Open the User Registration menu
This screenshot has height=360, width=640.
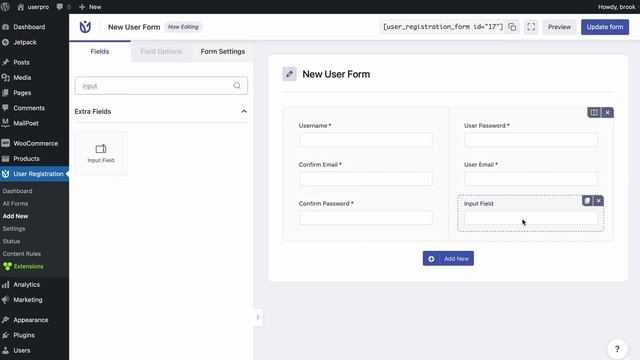(x=34, y=174)
